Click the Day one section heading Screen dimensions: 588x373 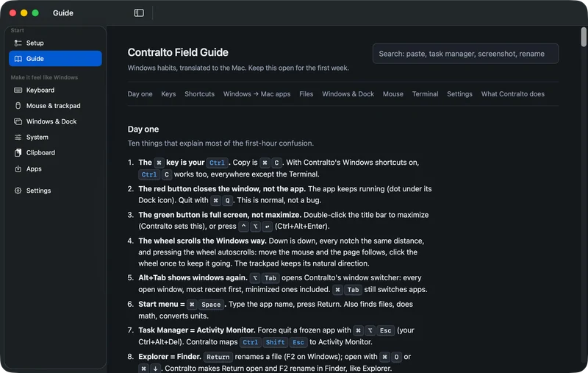click(143, 129)
